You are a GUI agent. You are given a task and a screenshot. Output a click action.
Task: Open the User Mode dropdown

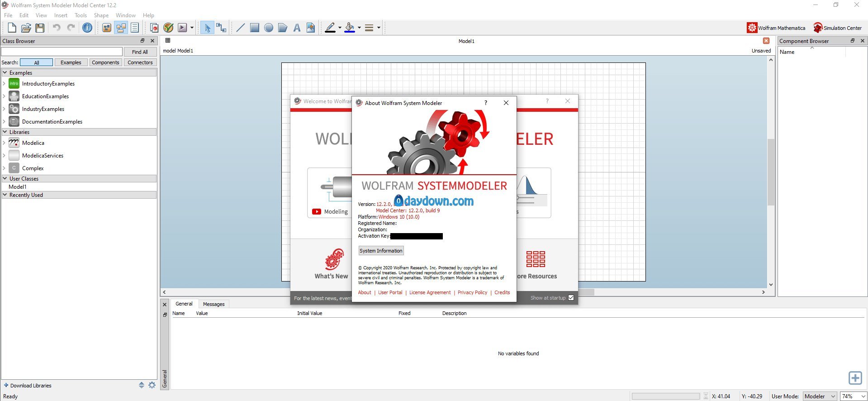pyautogui.click(x=820, y=396)
